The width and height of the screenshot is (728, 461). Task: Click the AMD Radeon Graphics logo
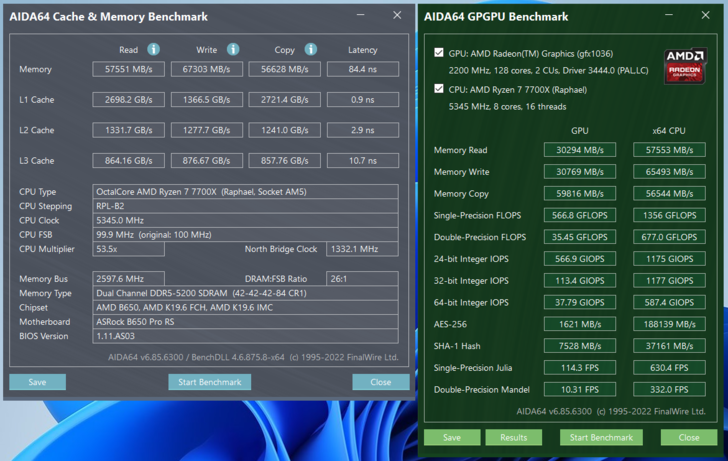685,65
